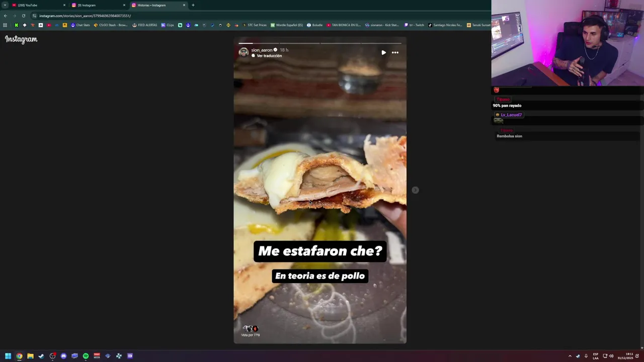Screen dimensions: 644x362
Task: Open the purple window taskbar app icon
Action: (130, 356)
